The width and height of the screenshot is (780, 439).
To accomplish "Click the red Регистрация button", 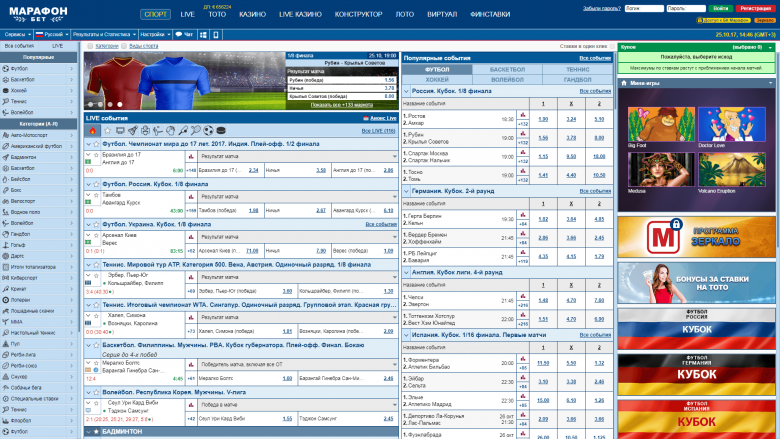I will [x=755, y=8].
